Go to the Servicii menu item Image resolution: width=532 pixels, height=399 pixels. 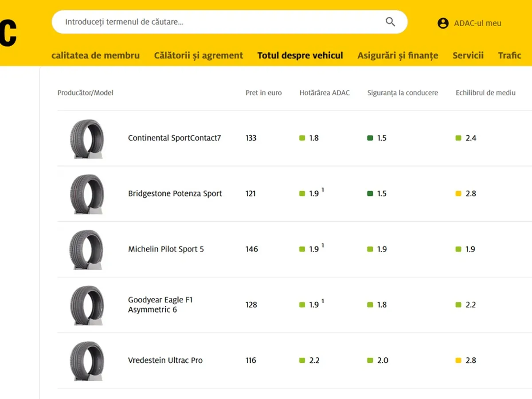pyautogui.click(x=468, y=55)
